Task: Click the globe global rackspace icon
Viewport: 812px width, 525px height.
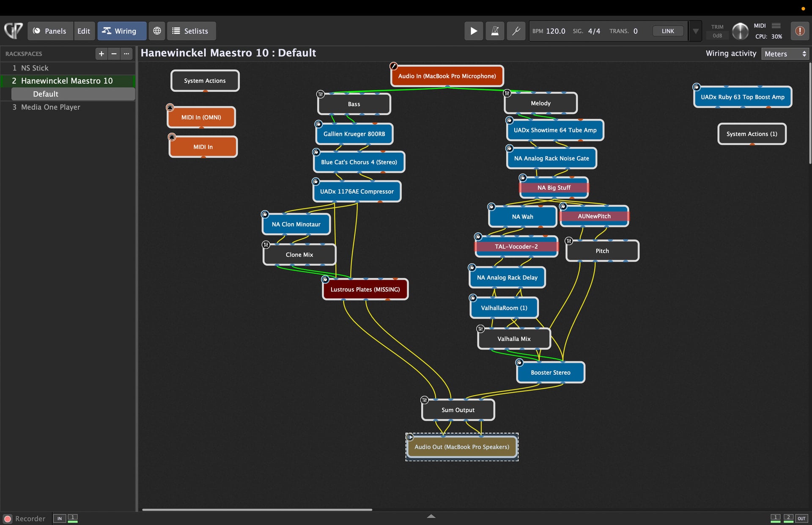Action: point(157,31)
